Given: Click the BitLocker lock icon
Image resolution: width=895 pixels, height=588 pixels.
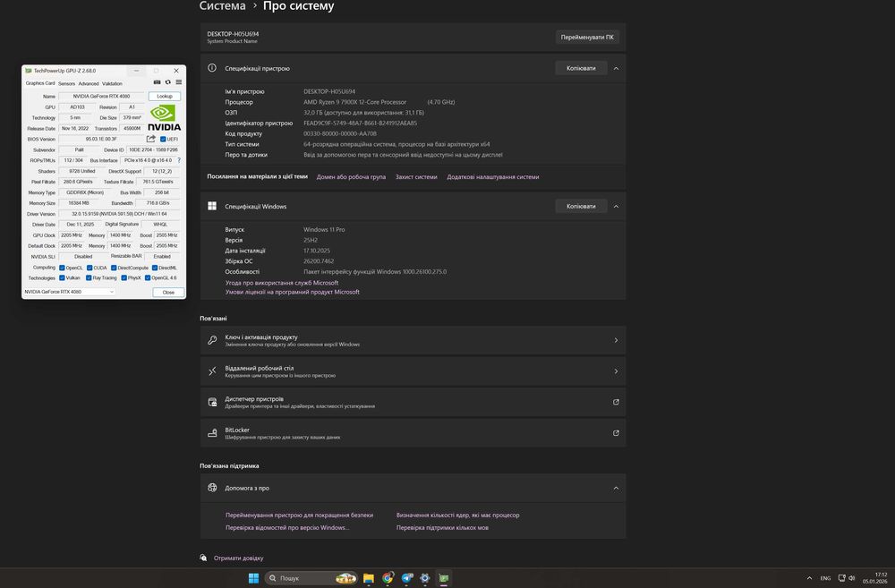Looking at the screenshot, I should click(212, 433).
